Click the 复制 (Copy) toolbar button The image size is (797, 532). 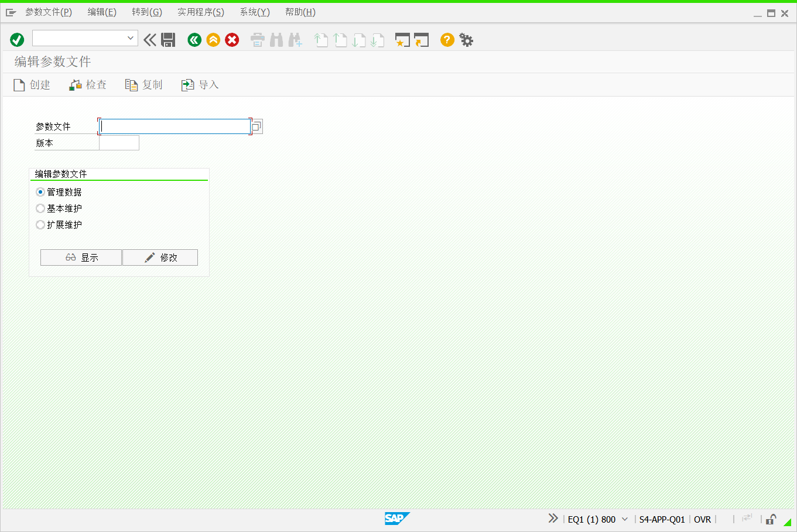pyautogui.click(x=144, y=85)
